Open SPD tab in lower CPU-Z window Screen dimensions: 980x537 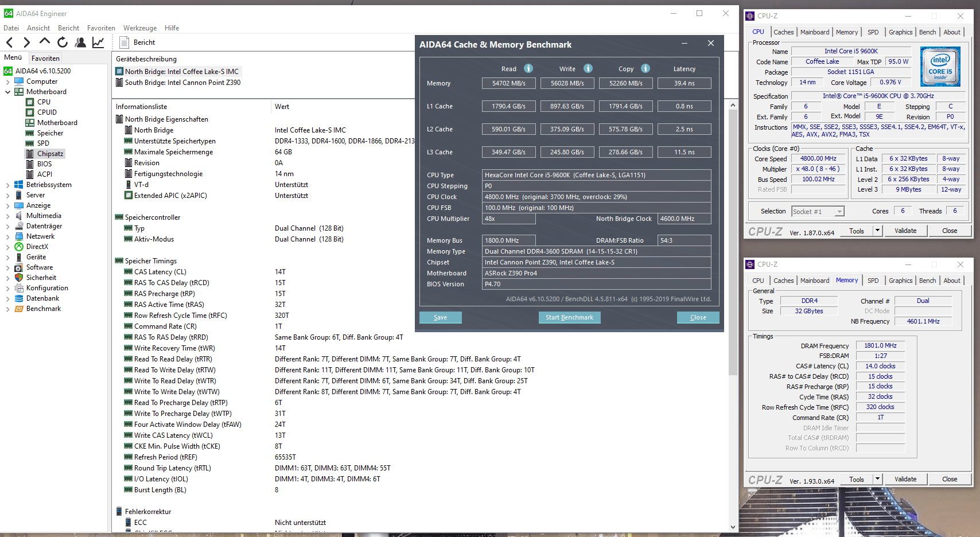(873, 281)
